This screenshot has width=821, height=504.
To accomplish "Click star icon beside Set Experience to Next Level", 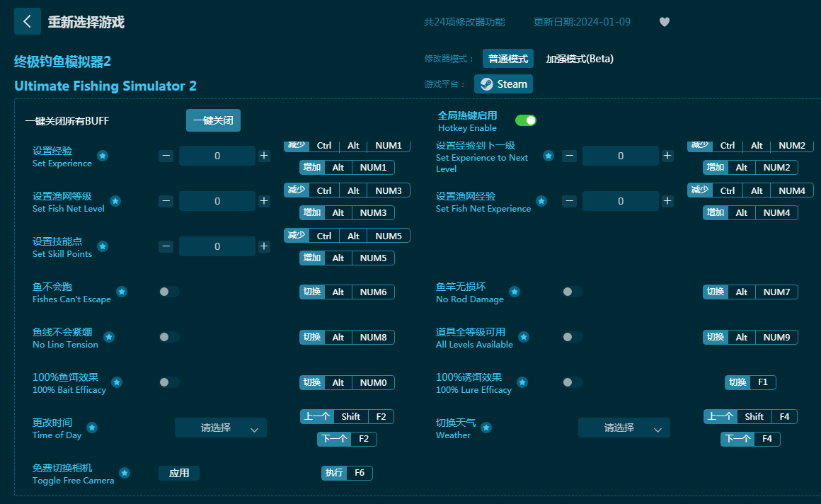I will pyautogui.click(x=549, y=156).
